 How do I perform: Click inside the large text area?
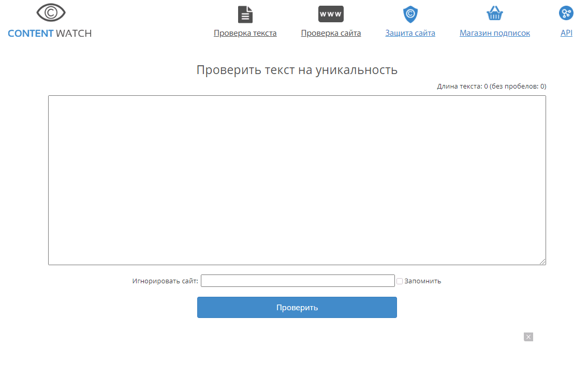pos(297,180)
